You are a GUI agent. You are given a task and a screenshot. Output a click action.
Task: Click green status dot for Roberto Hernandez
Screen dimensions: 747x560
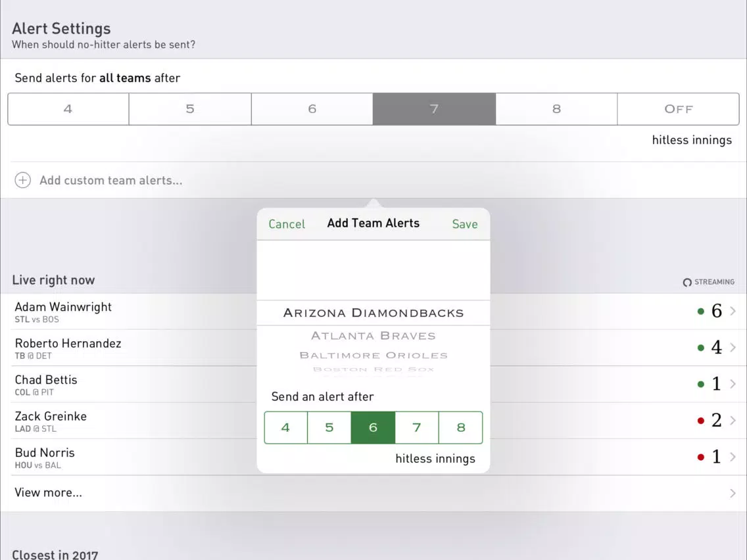point(701,348)
